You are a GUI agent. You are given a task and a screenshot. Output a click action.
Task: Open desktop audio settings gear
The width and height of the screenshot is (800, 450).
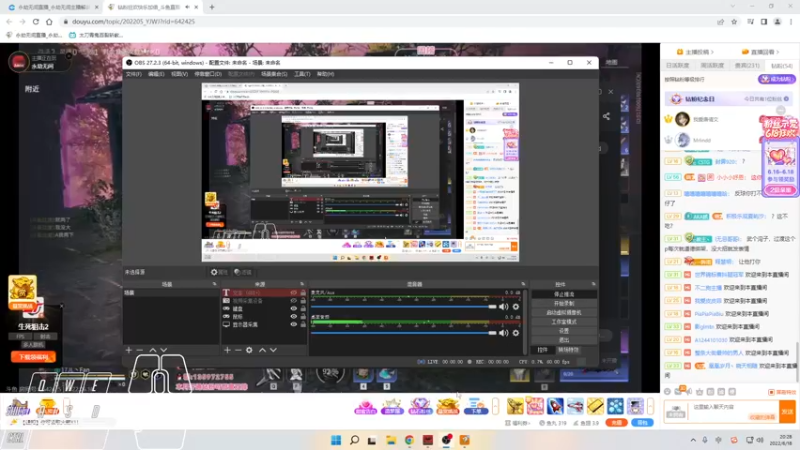coord(516,333)
